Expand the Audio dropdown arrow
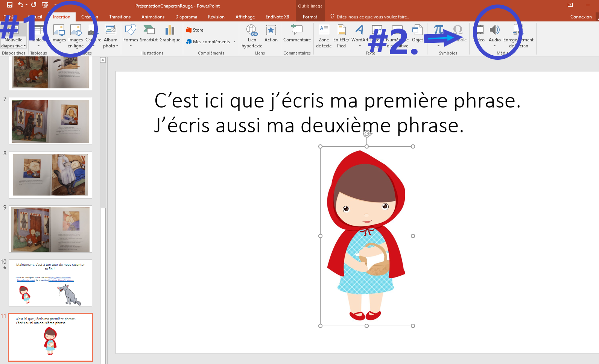 click(x=494, y=46)
